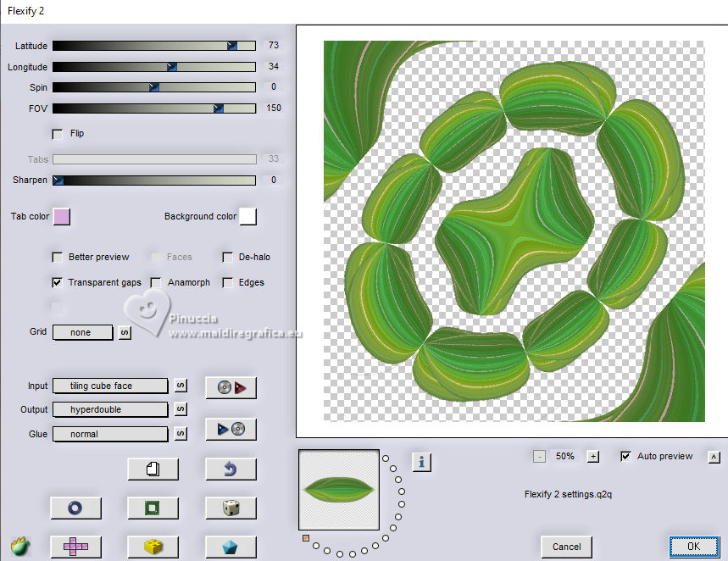Click the orange square preset dot
Viewport: 728px width, 561px height.
click(x=305, y=538)
